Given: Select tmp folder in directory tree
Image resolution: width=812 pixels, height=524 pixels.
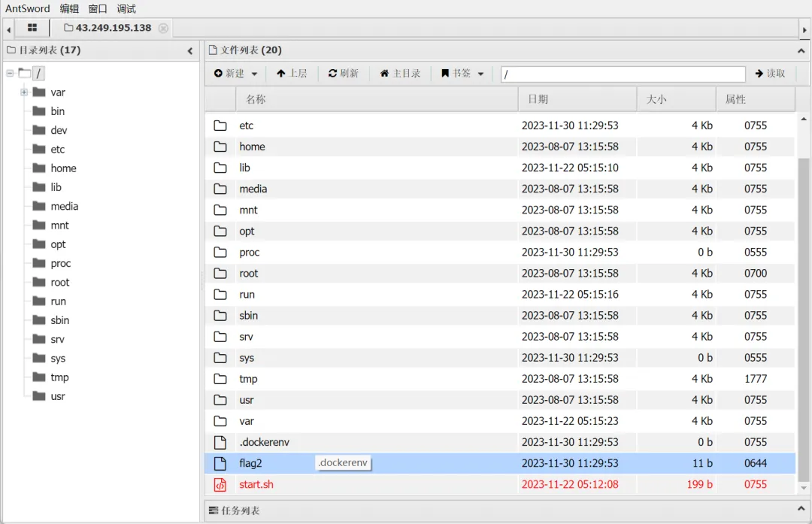Looking at the screenshot, I should (59, 377).
